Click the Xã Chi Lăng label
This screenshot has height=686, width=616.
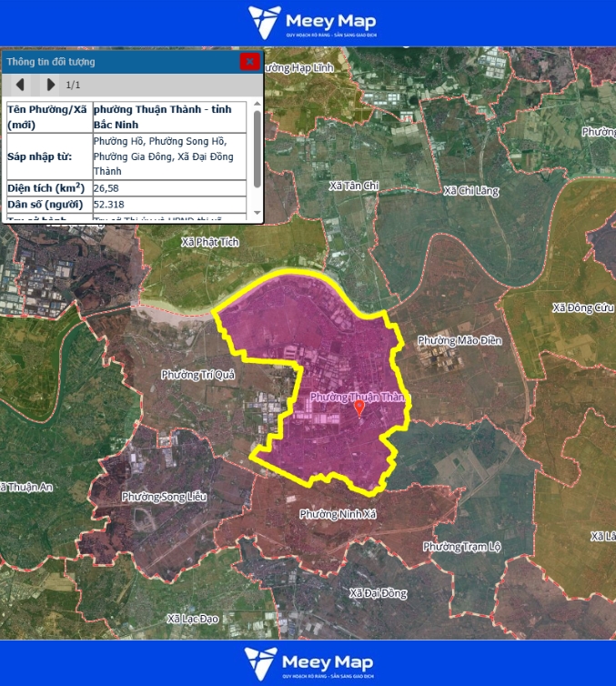(x=471, y=190)
